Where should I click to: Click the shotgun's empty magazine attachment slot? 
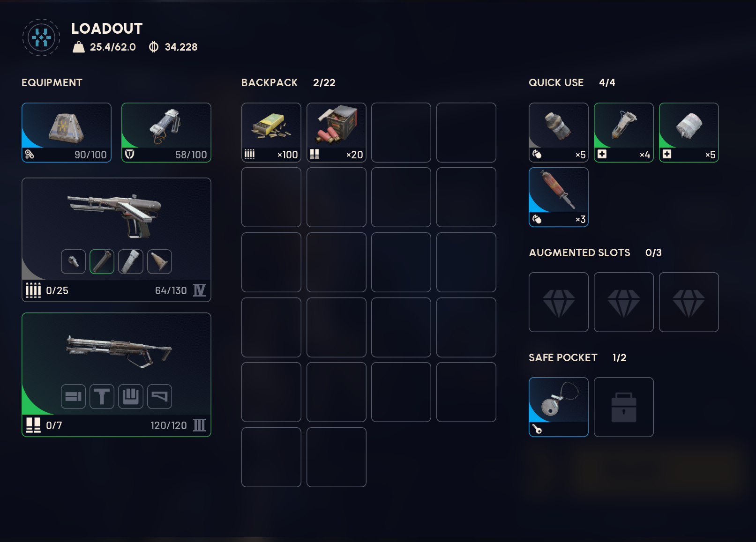[x=131, y=396]
